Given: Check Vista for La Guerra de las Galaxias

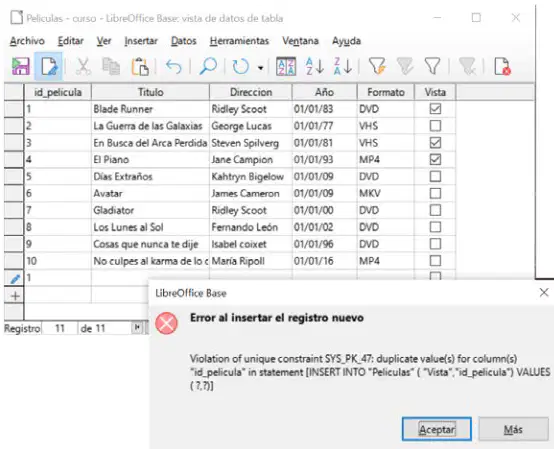Looking at the screenshot, I should 435,126.
